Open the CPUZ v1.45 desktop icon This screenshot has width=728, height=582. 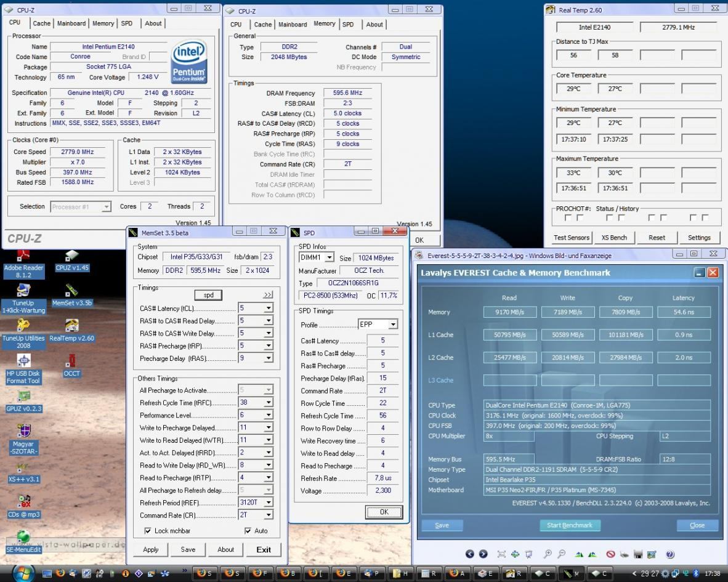click(x=72, y=261)
